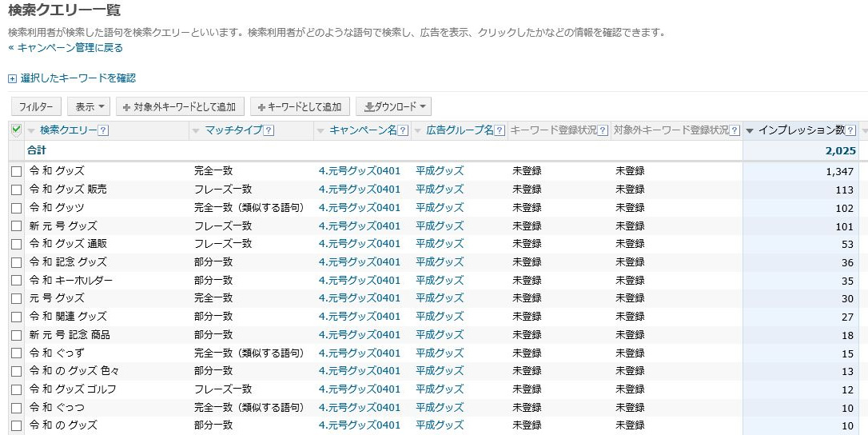Screen dimensions: 868x435
Task: Click the select-all checkbox icon in header
Action: [16, 130]
